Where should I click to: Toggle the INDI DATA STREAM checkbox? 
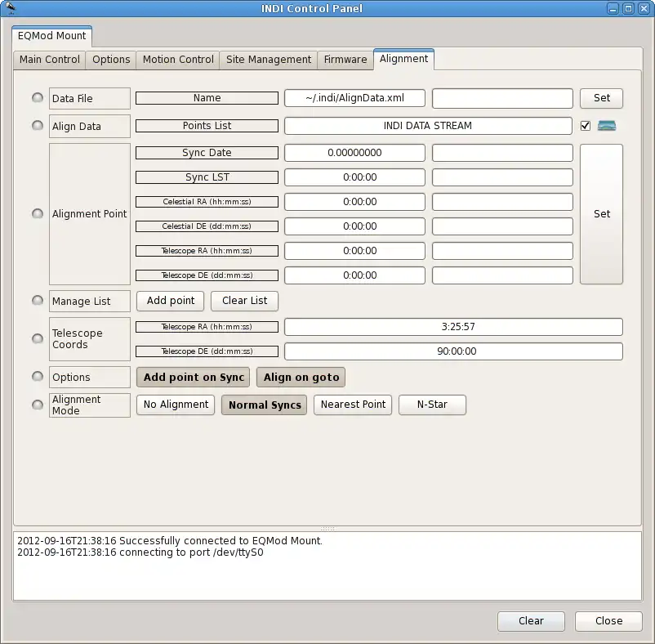click(585, 126)
